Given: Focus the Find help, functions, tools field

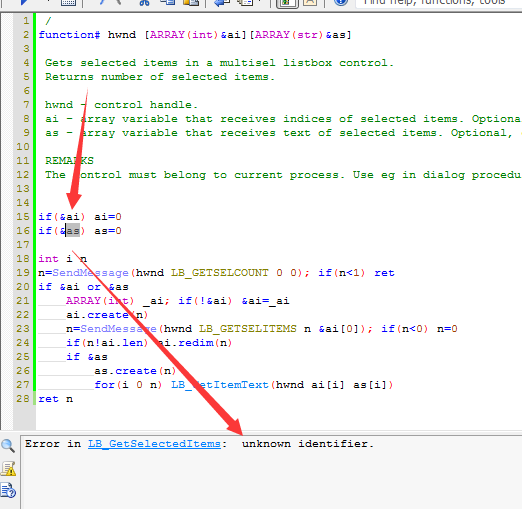Looking at the screenshot, I should [x=439, y=3].
